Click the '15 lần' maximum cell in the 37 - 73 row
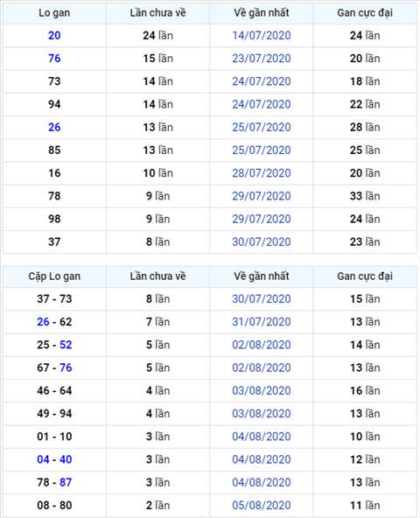 click(365, 298)
